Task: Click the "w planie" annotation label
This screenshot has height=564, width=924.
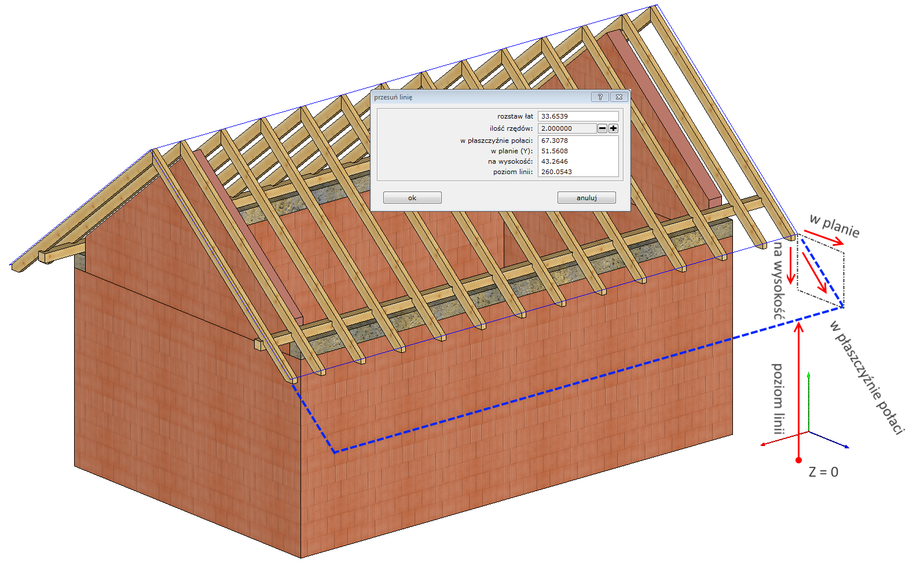Action: point(834,226)
